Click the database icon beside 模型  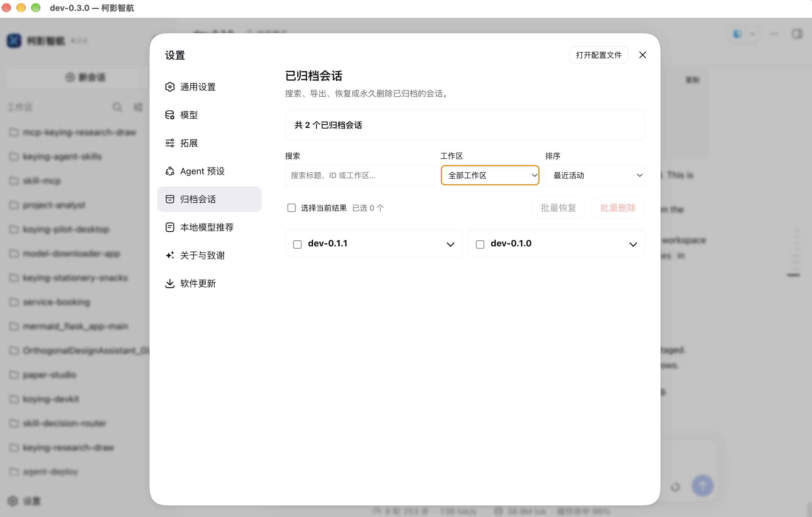pos(170,115)
